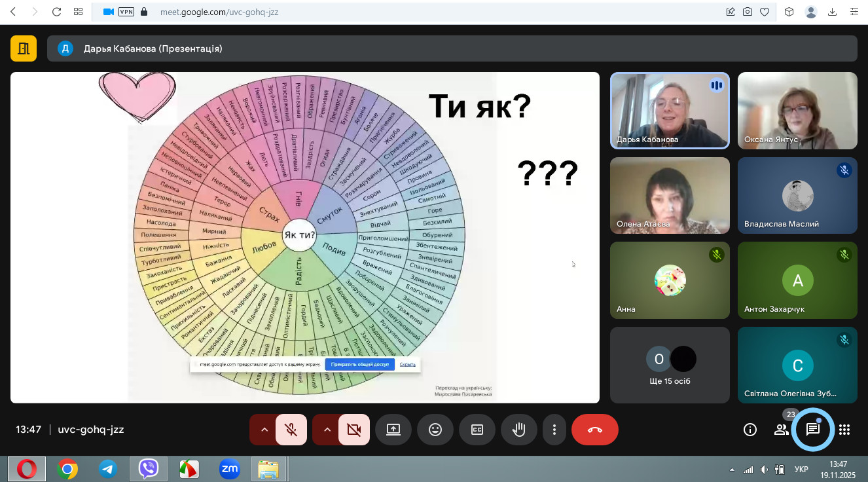Raise your hand in the meeting
The height and width of the screenshot is (482, 868).
(519, 430)
